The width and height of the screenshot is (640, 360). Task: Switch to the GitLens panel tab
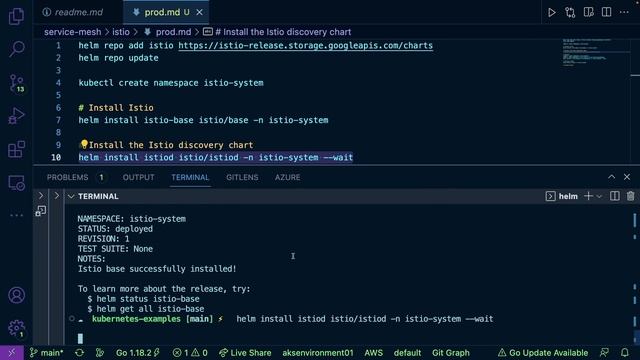coord(242,177)
